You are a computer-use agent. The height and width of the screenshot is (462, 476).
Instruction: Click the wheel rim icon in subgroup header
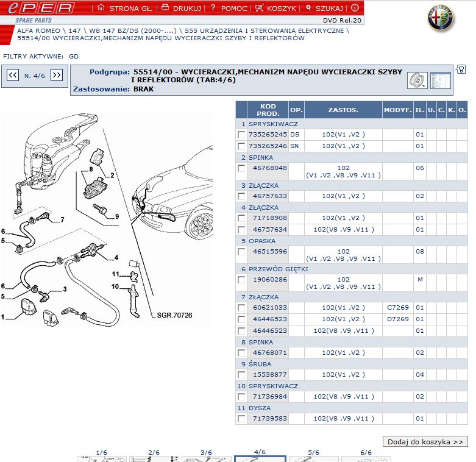pos(417,80)
